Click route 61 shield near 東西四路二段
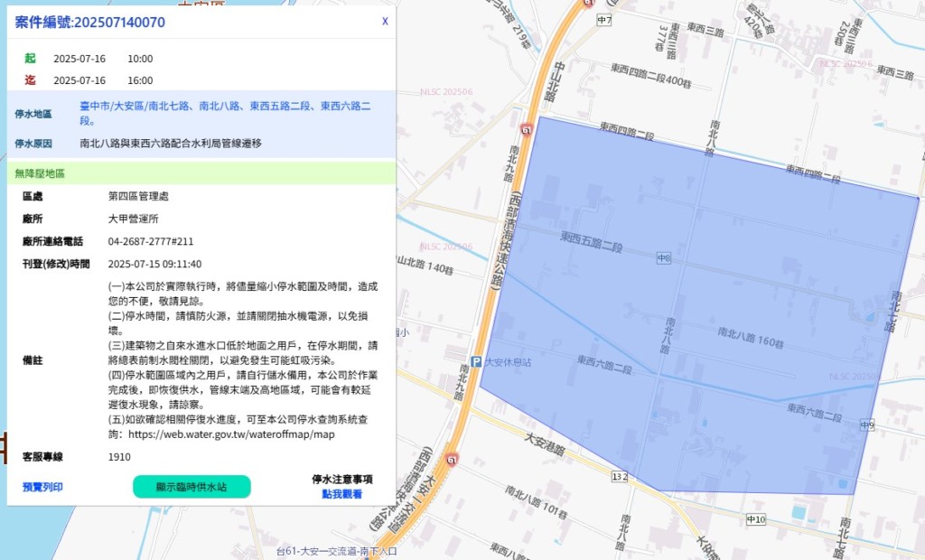 tap(526, 130)
